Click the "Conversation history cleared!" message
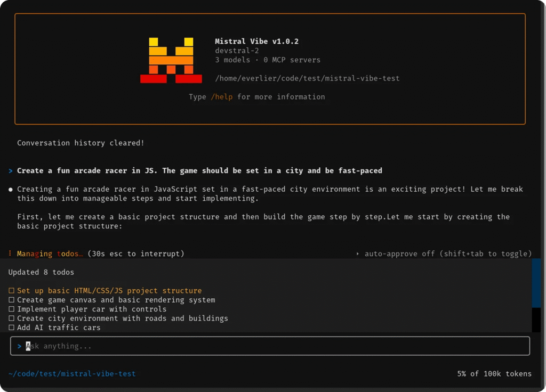The image size is (546, 392). (81, 143)
